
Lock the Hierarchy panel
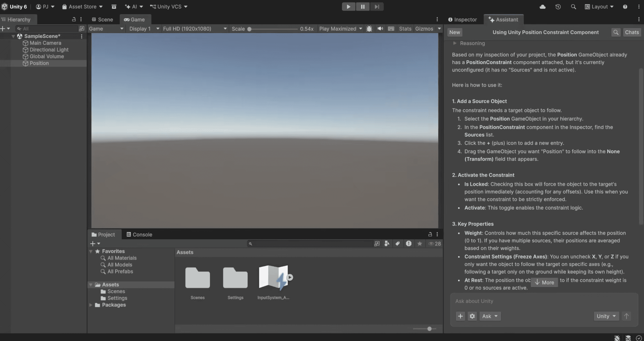(74, 19)
